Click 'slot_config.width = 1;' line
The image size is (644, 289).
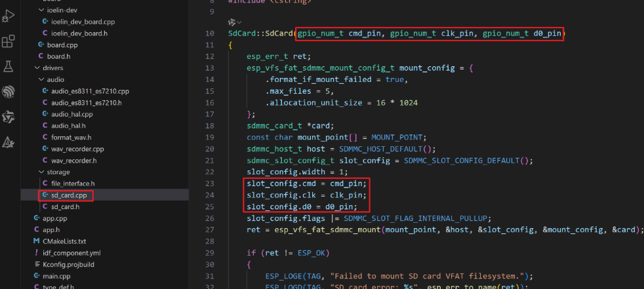(x=297, y=172)
